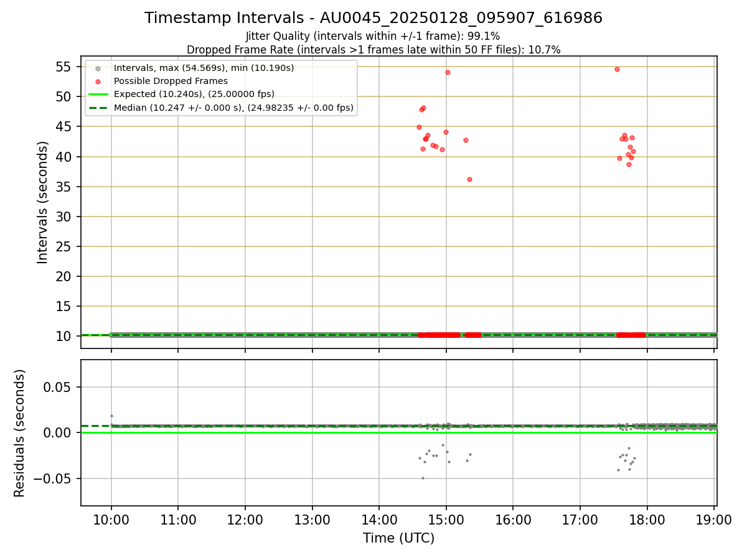Click the isolated residual point near 10:00
This screenshot has width=747, height=560.
coord(111,416)
